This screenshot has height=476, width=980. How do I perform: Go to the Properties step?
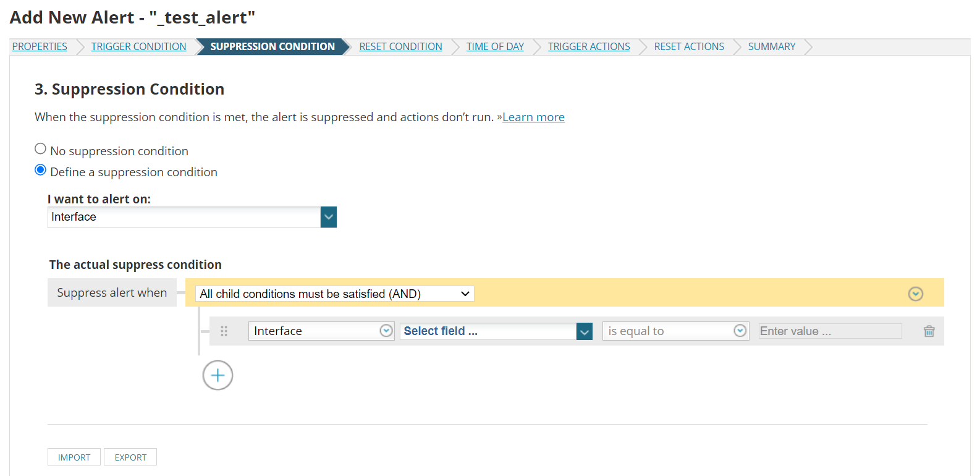pos(40,46)
